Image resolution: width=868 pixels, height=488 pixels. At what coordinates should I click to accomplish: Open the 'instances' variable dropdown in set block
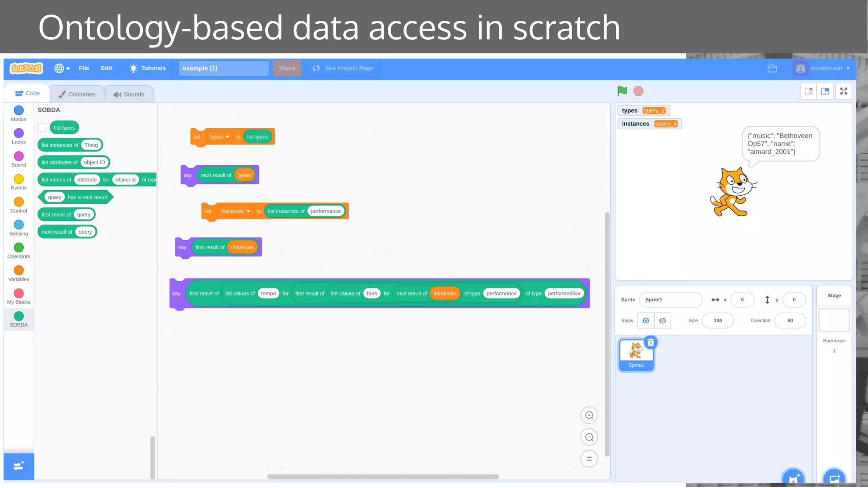click(x=236, y=211)
